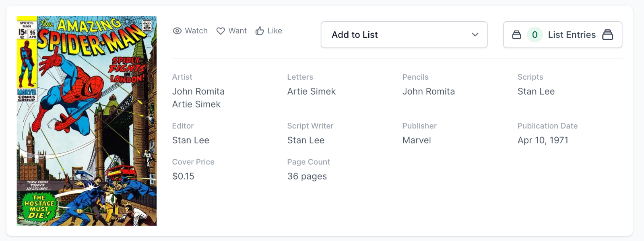This screenshot has width=644, height=241.
Task: Click Stan Lee under Scripts
Action: (536, 91)
